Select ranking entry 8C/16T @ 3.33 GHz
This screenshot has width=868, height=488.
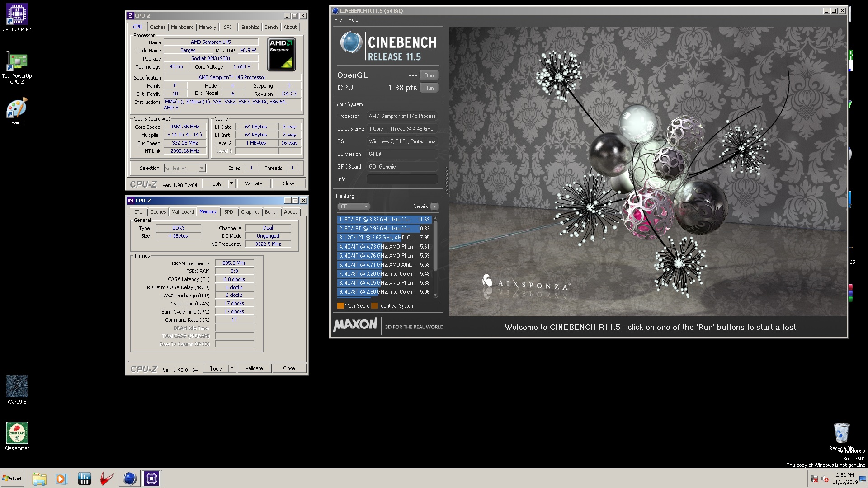pyautogui.click(x=384, y=220)
